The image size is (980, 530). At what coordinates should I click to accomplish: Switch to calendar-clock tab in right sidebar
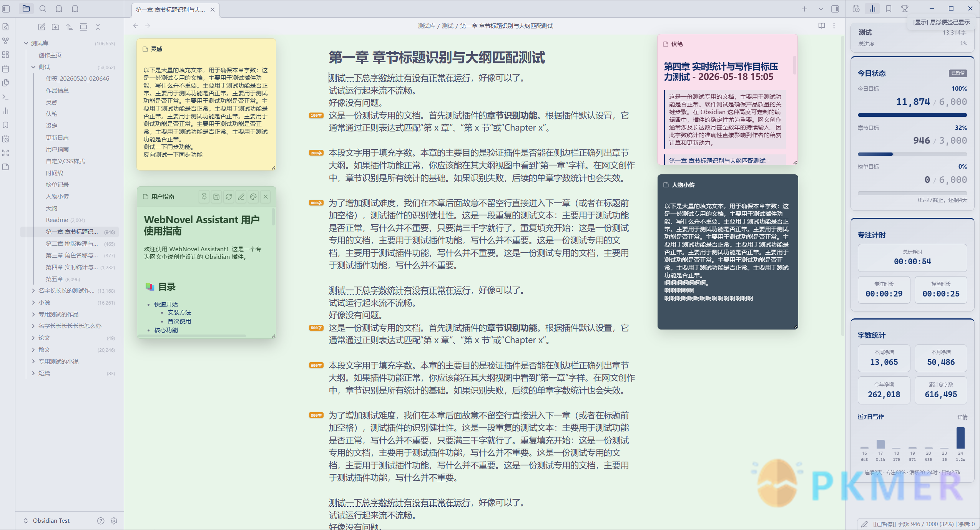(x=856, y=8)
